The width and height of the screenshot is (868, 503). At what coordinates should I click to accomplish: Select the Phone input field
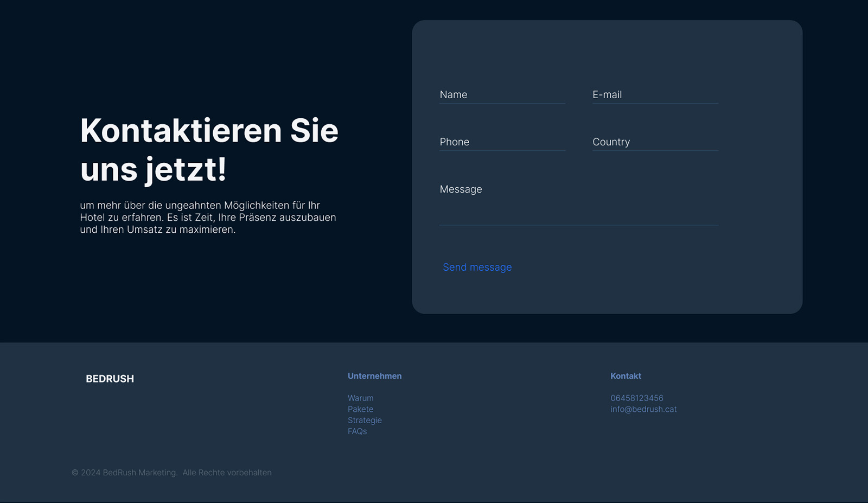(x=502, y=142)
